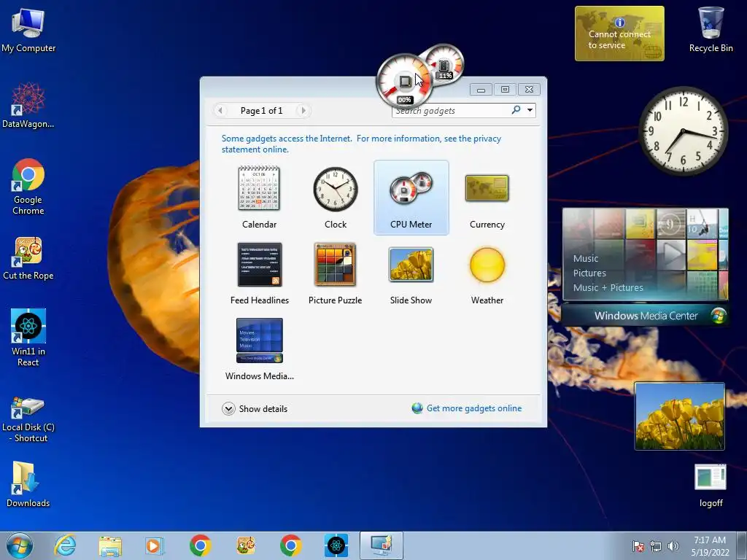Select the Feed Headlines gadget
This screenshot has height=560, width=747.
pos(259,273)
